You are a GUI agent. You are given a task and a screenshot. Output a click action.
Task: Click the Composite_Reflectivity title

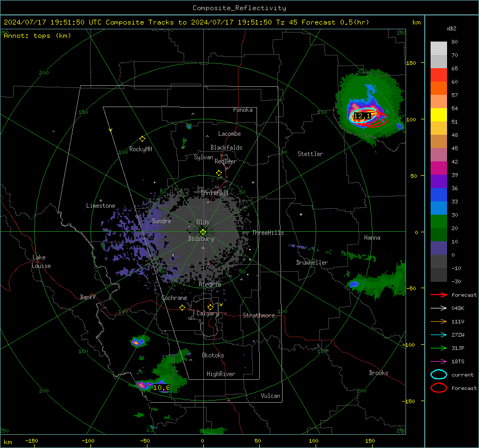click(x=239, y=8)
